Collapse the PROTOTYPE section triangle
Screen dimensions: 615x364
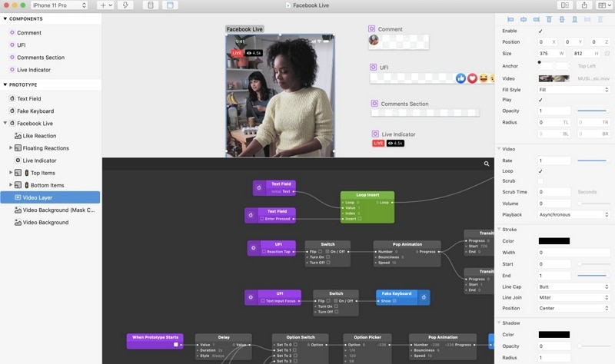[5, 84]
